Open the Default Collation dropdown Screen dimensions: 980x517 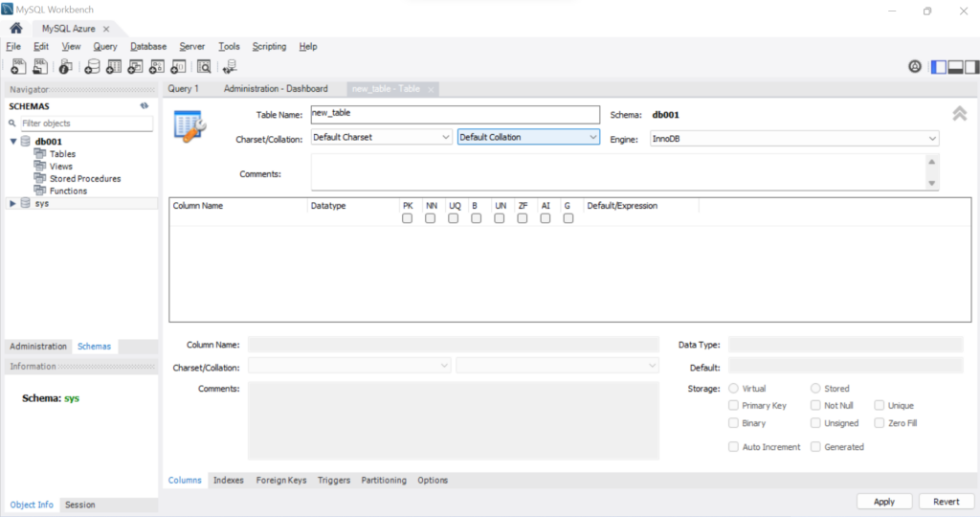click(528, 137)
